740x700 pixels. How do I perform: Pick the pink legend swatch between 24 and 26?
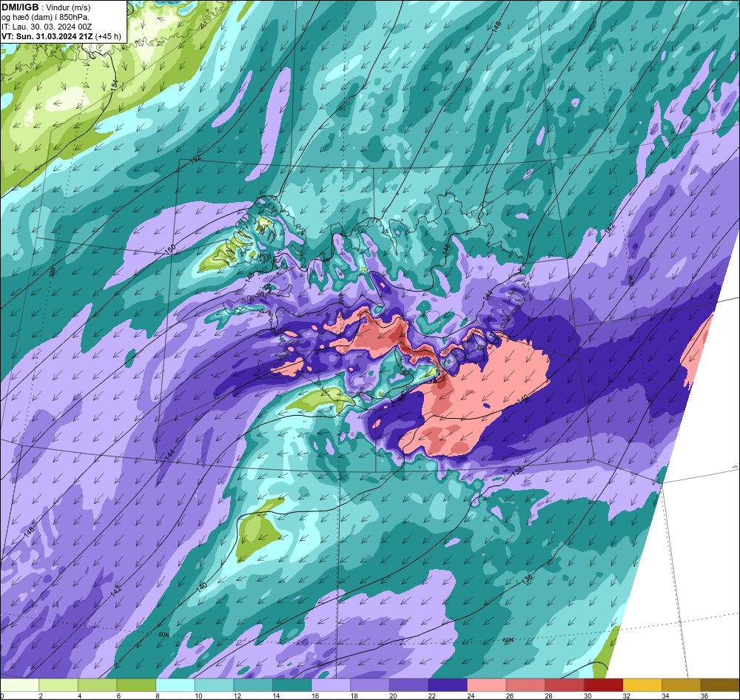[487, 685]
